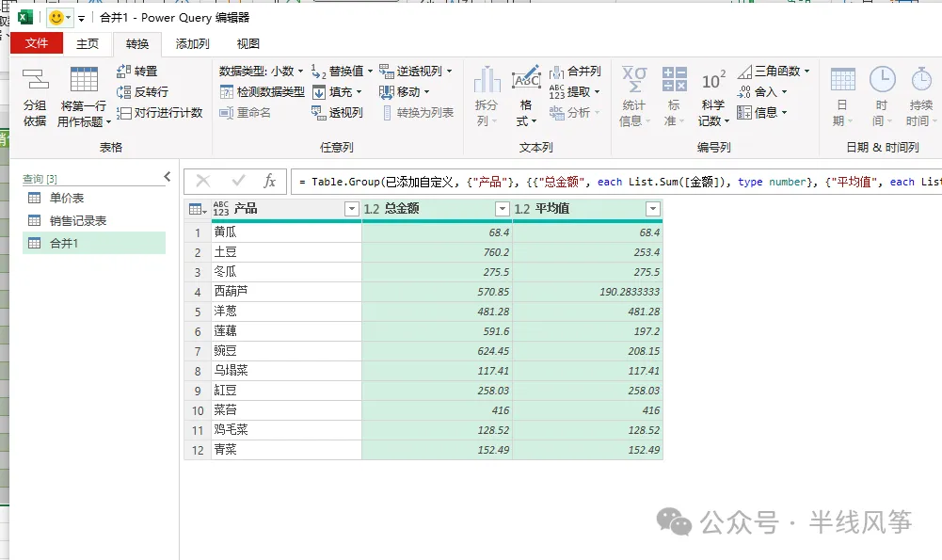
Task: Click the 反转行 reverse rows icon
Action: [x=123, y=92]
